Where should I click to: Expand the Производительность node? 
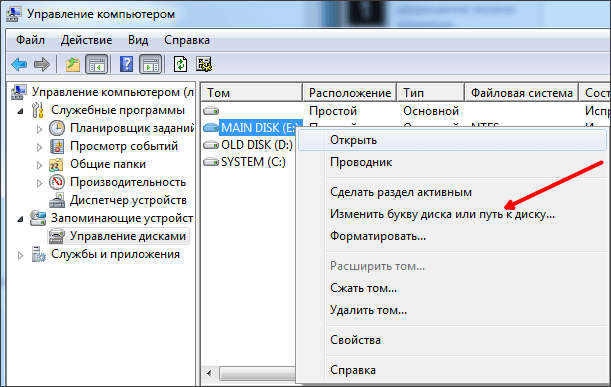pyautogui.click(x=39, y=183)
